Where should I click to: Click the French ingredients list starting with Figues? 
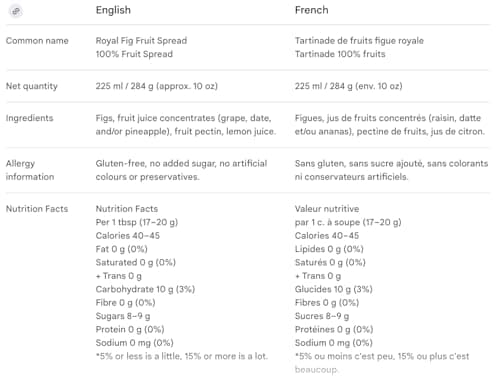coord(389,125)
